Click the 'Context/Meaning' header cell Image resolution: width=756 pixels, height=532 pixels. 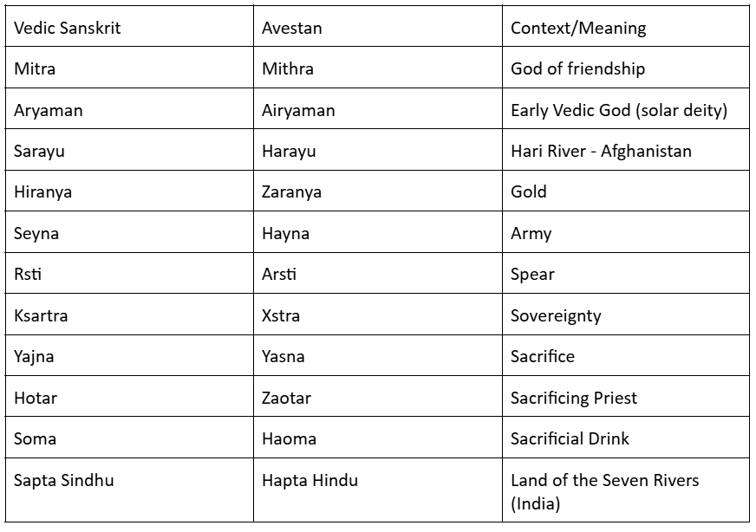tap(626, 27)
